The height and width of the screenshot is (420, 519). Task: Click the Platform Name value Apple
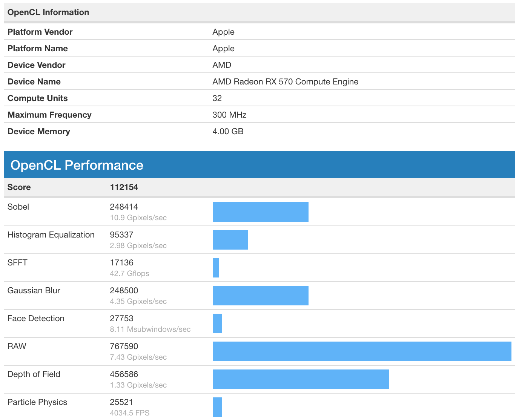click(x=223, y=48)
